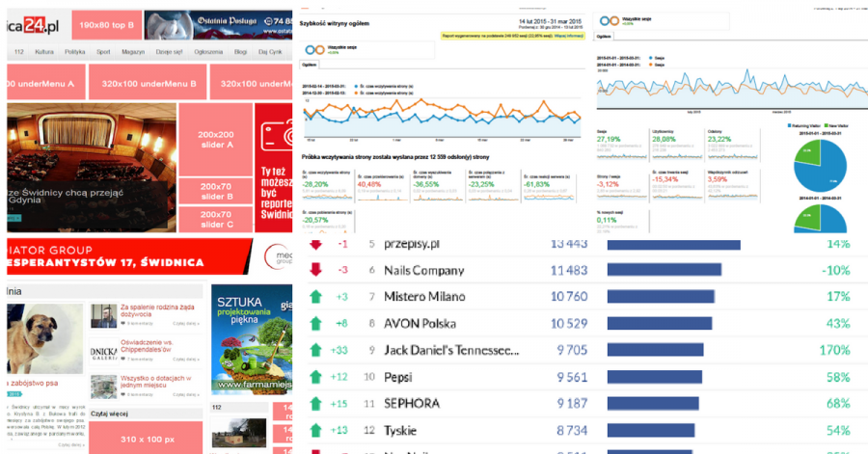Click the 10 760 value in the Mistero Milano row
Viewport: 868px width, 454px height.
(569, 296)
